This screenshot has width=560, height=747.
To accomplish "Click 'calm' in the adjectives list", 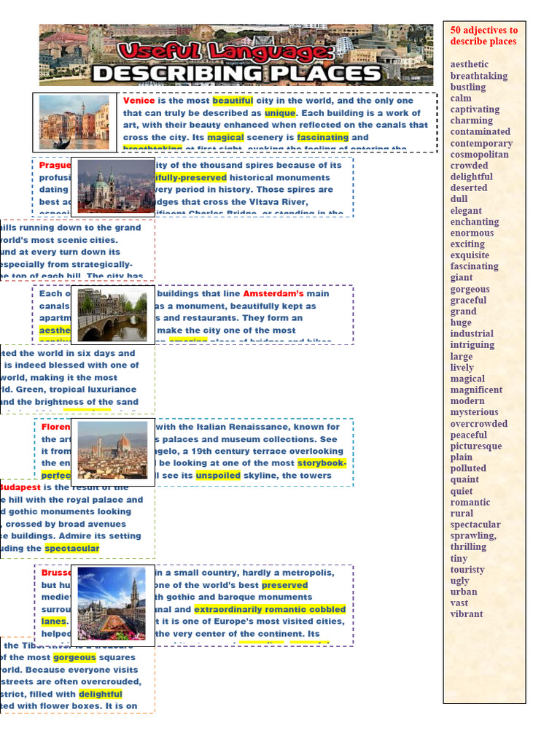I will coord(461,98).
